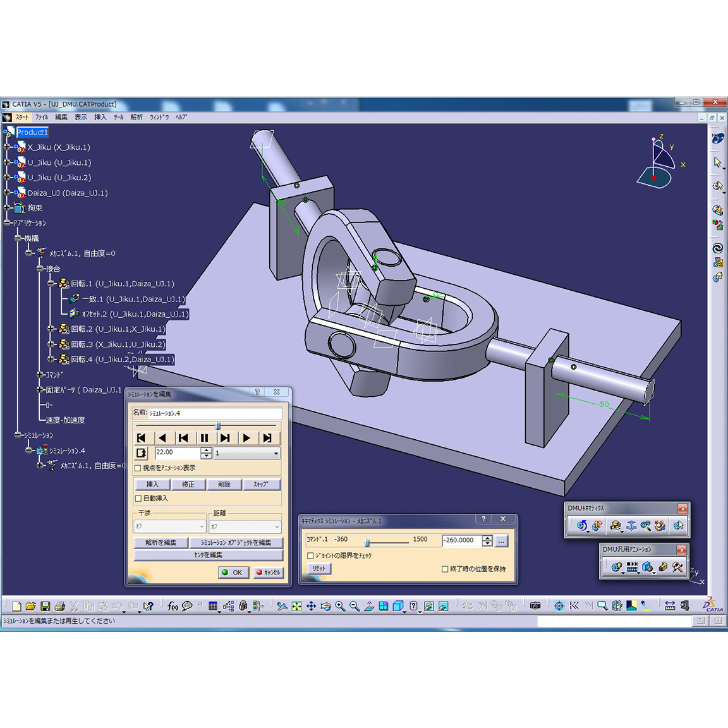Toggle the 視点をアニメーション表示 checkbox
Screen dimensions: 728x728
(138, 468)
